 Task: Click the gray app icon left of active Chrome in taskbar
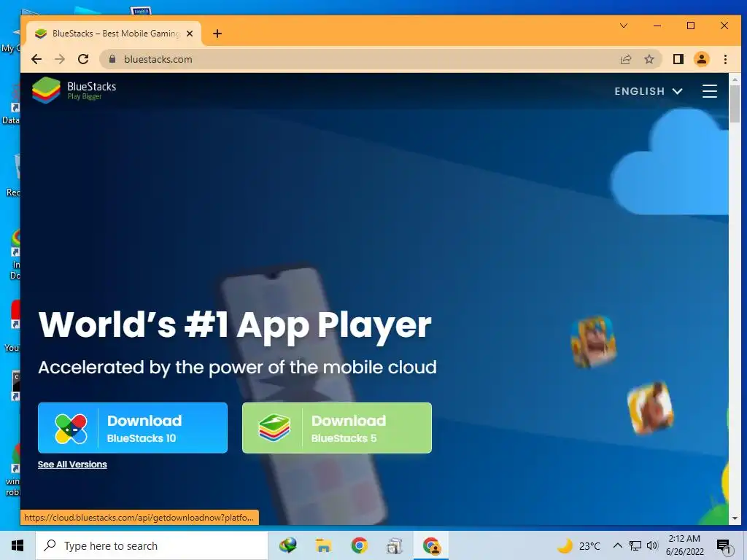[x=395, y=545]
